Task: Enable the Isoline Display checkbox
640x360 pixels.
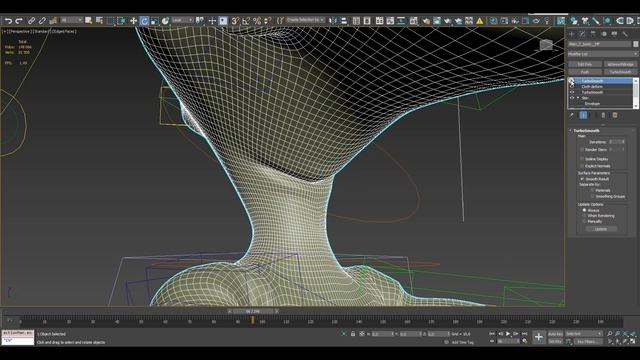Action: pos(582,159)
